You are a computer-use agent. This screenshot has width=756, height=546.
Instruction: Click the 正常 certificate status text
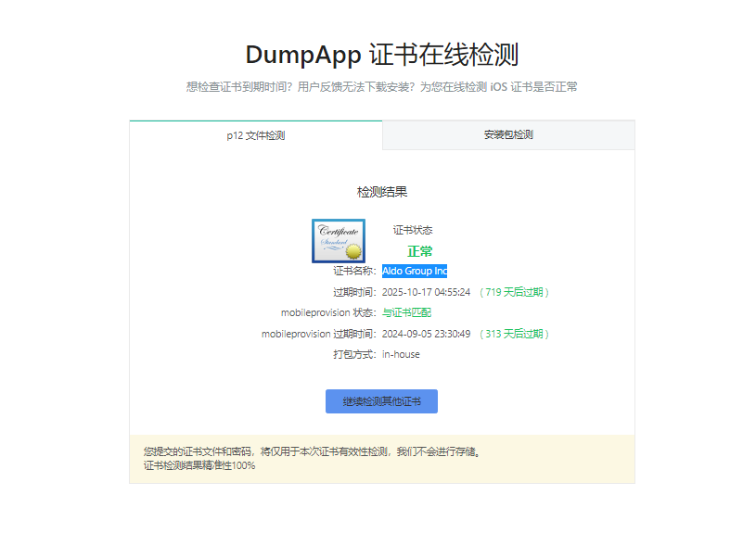(419, 251)
